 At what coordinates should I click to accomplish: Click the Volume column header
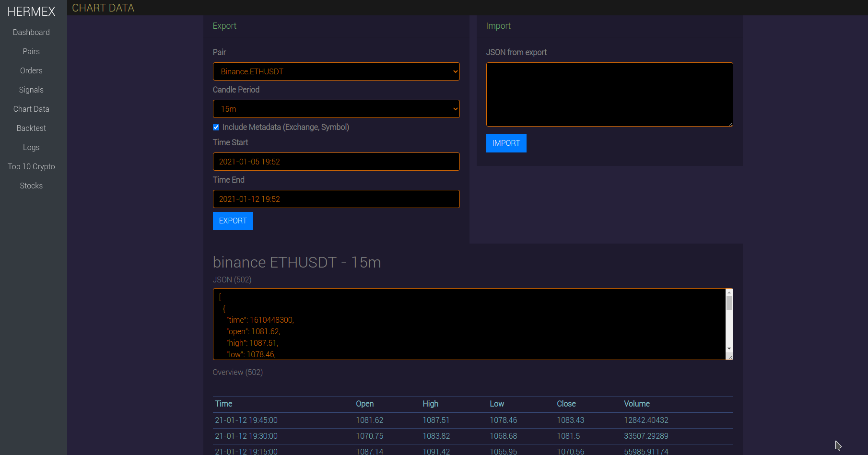(637, 404)
